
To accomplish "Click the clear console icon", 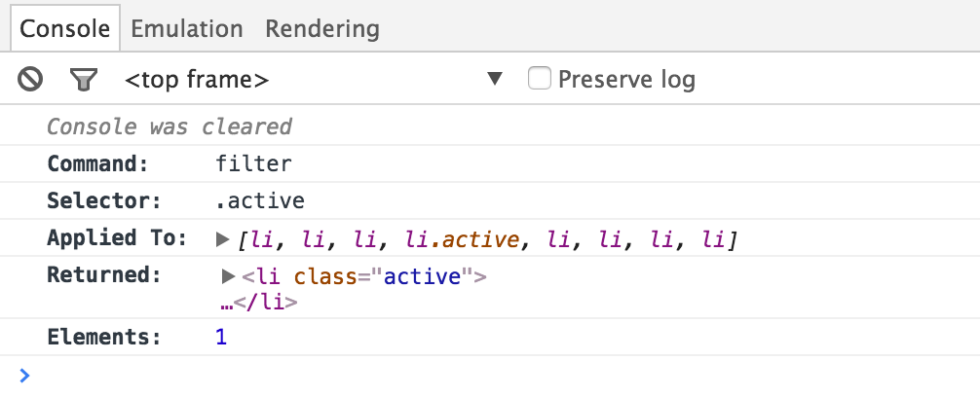I will coord(30,79).
